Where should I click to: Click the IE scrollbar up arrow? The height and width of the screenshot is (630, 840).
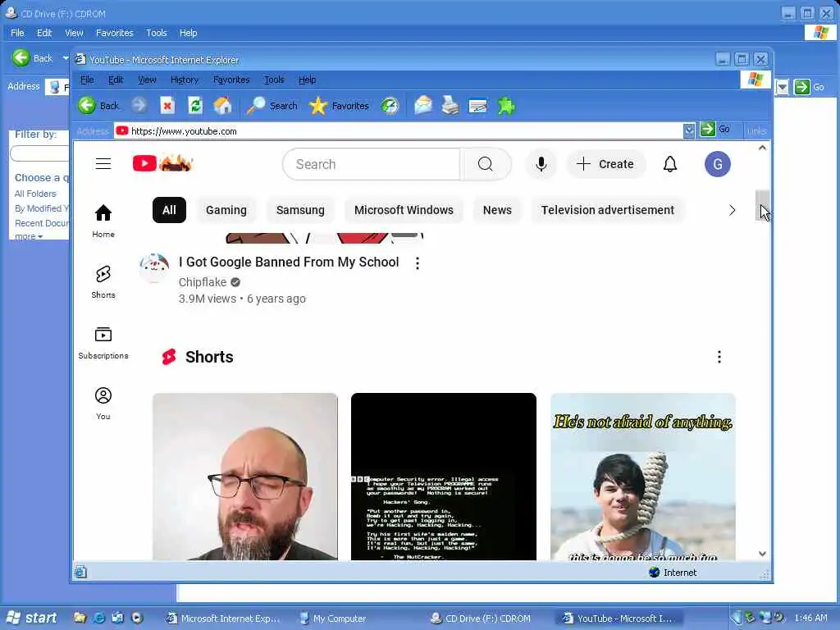tap(762, 148)
